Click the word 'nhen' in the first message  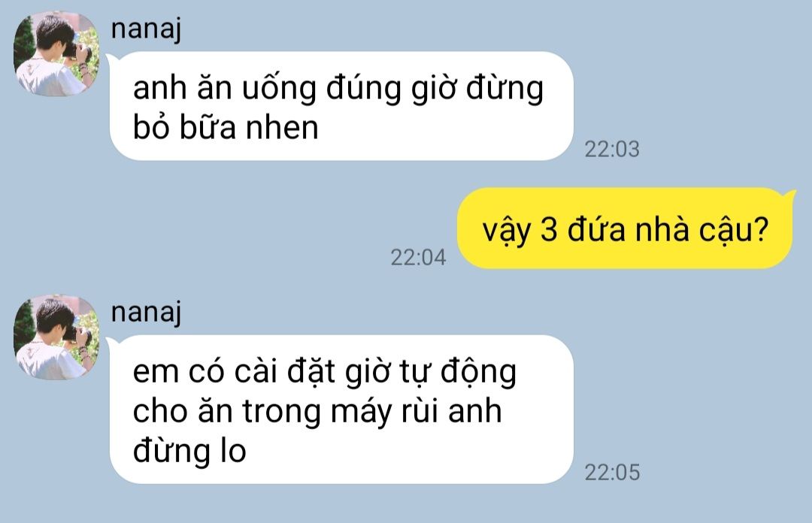[x=282, y=128]
